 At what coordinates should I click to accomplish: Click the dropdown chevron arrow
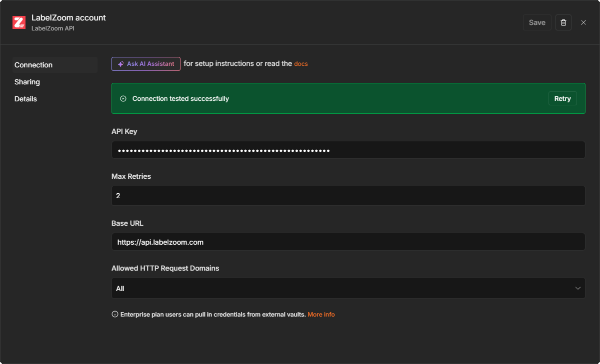[578, 288]
